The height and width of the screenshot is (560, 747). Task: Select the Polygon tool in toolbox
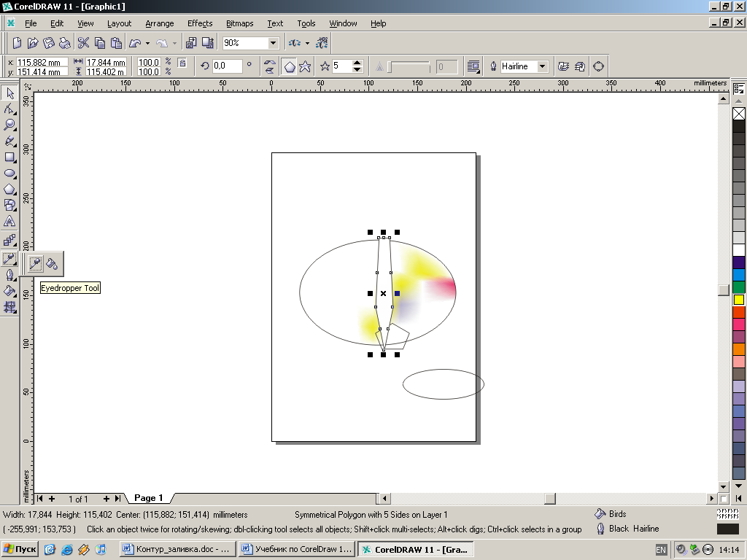9,190
